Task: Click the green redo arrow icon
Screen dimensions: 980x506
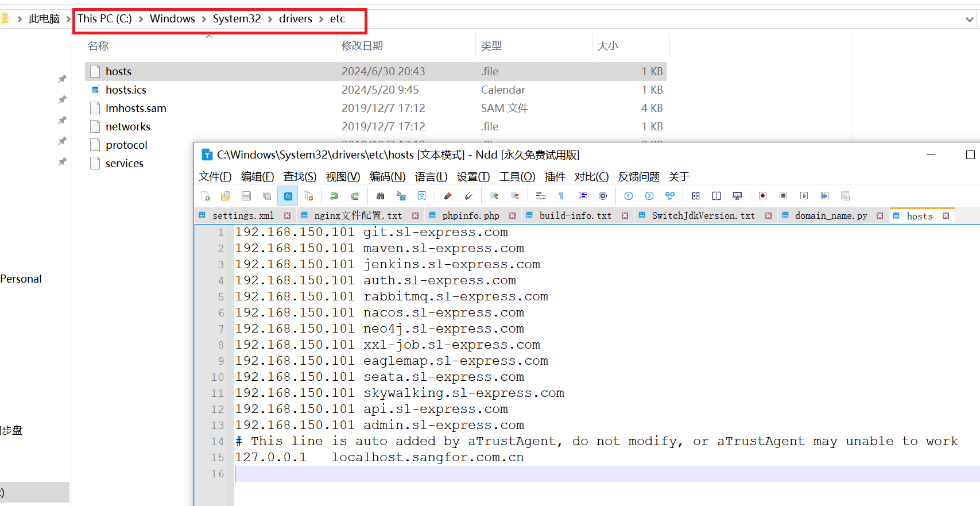Action: [x=355, y=196]
